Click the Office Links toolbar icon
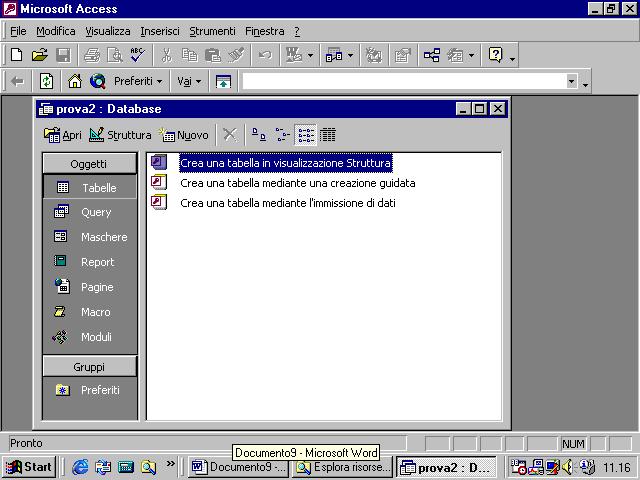 point(294,55)
